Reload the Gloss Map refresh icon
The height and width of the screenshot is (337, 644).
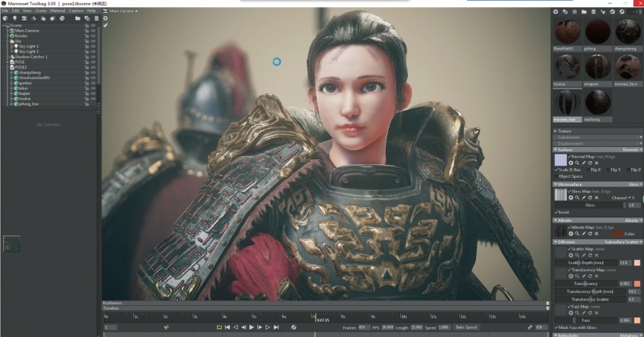pos(590,197)
